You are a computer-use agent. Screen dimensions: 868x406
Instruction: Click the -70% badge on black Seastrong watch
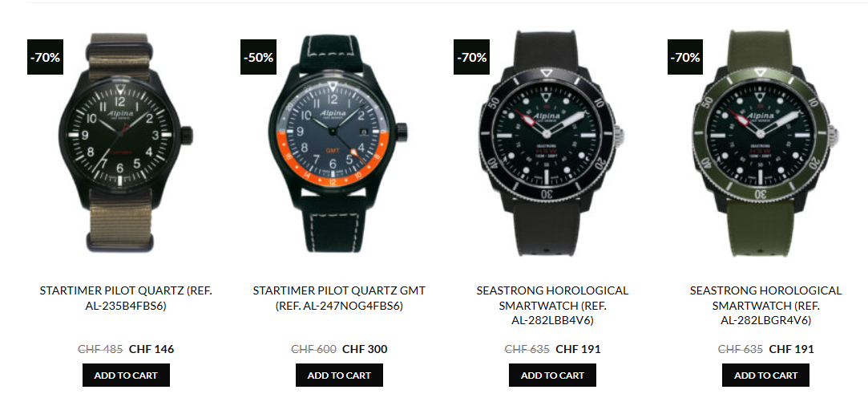(x=471, y=57)
